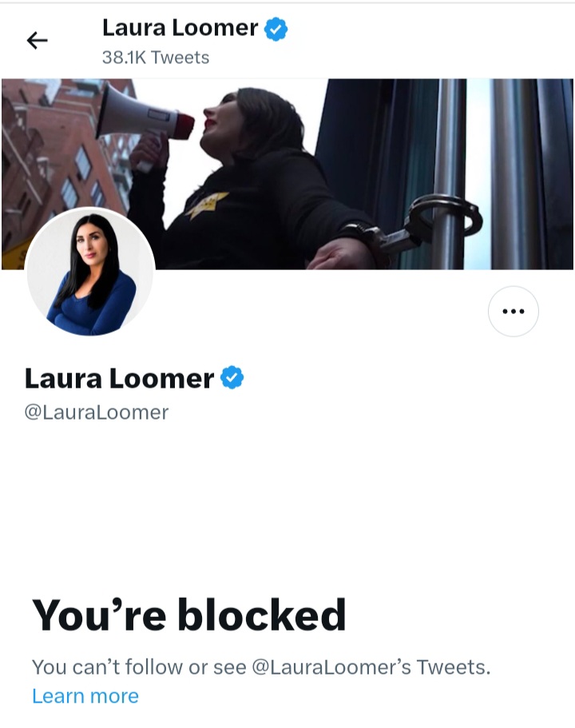
Task: Select the bold Laura Loomer profile name
Action: click(119, 379)
